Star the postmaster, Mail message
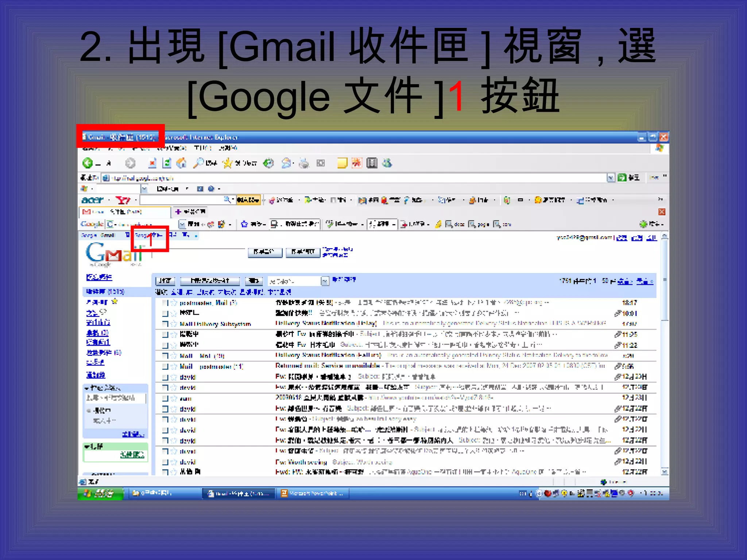Screen dimensions: 747x560 [174, 303]
